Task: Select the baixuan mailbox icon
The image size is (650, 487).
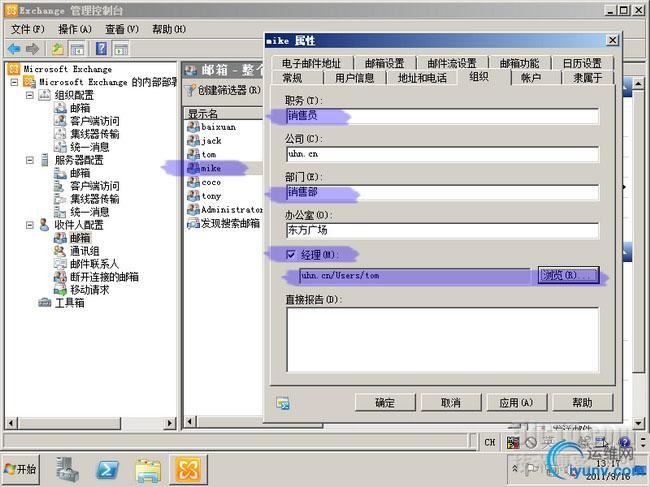Action: click(193, 127)
